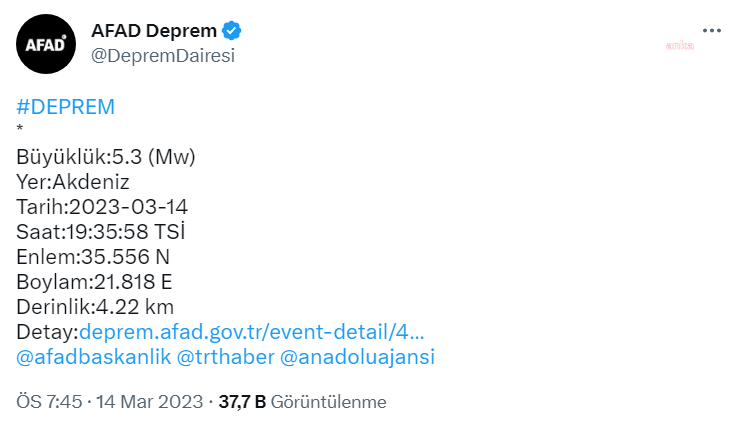Image resolution: width=736 pixels, height=427 pixels.
Task: Click the Saat:19:35:58 TSİ line
Action: click(101, 232)
